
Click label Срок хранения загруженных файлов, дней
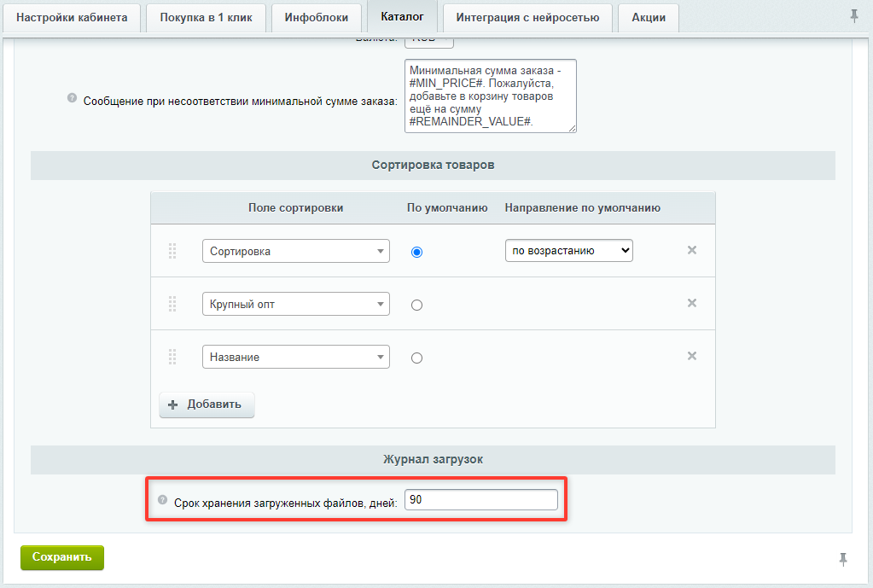click(286, 504)
